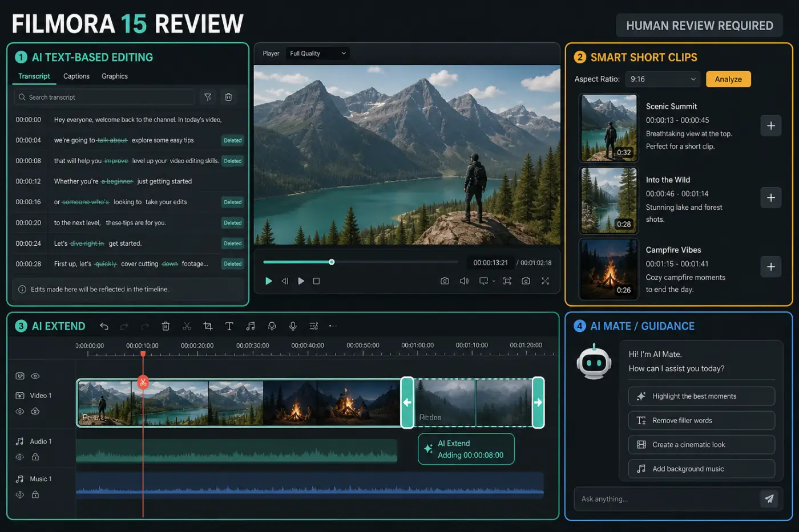This screenshot has height=532, width=799.
Task: Click the AI Extend left arrow handle
Action: click(x=407, y=403)
